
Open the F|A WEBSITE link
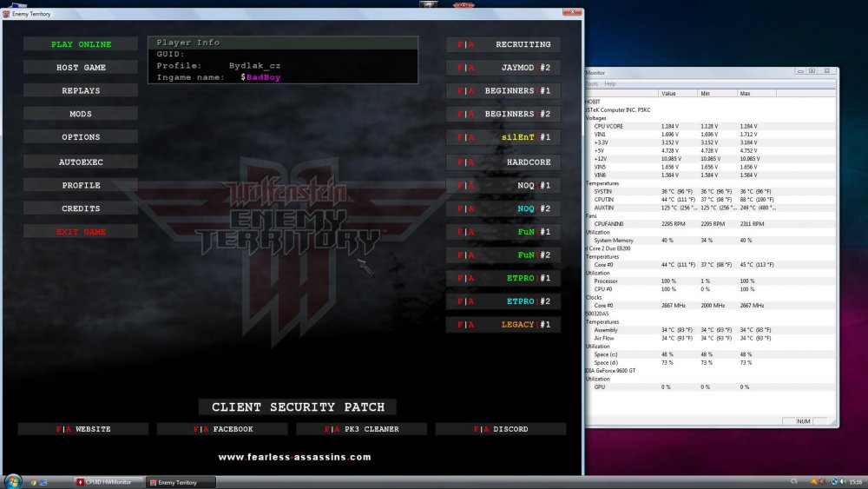click(x=83, y=429)
